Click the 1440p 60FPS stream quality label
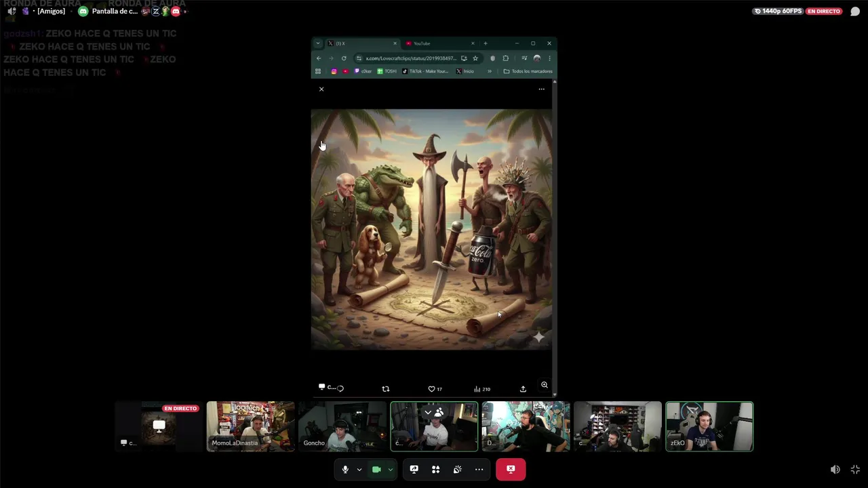 tap(778, 12)
